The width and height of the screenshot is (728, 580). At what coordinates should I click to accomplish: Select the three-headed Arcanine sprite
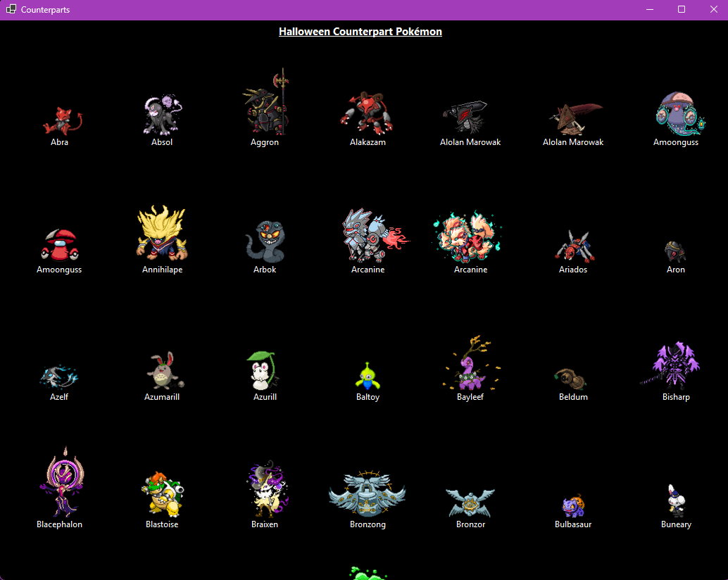point(468,237)
